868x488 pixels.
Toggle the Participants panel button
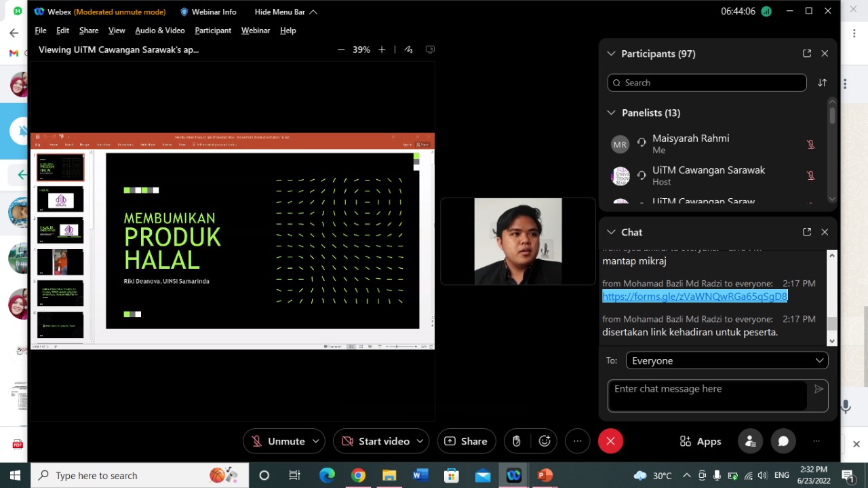[751, 441]
